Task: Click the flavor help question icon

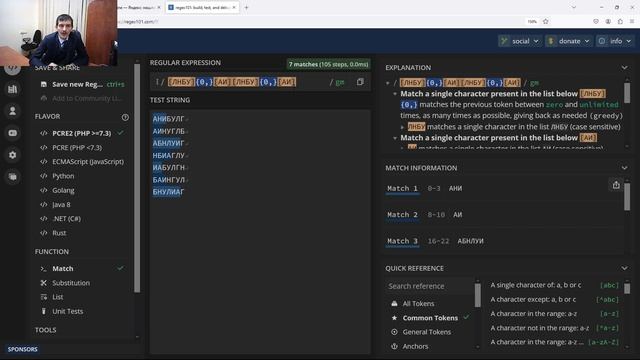Action: point(125,117)
